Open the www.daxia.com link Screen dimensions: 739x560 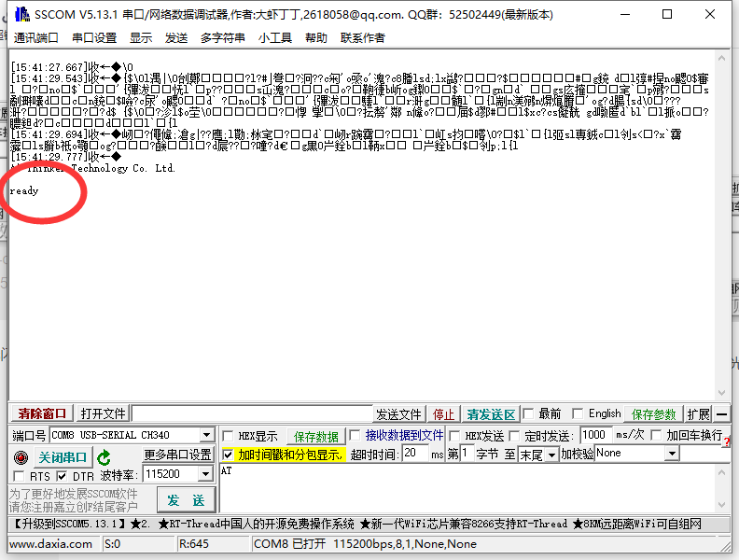pos(50,544)
